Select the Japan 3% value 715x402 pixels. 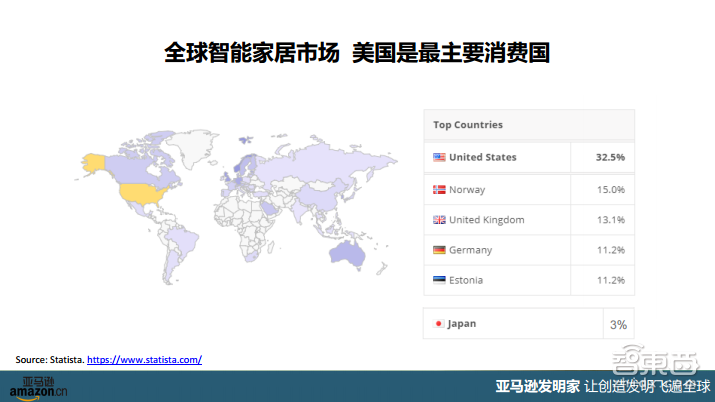pyautogui.click(x=618, y=325)
